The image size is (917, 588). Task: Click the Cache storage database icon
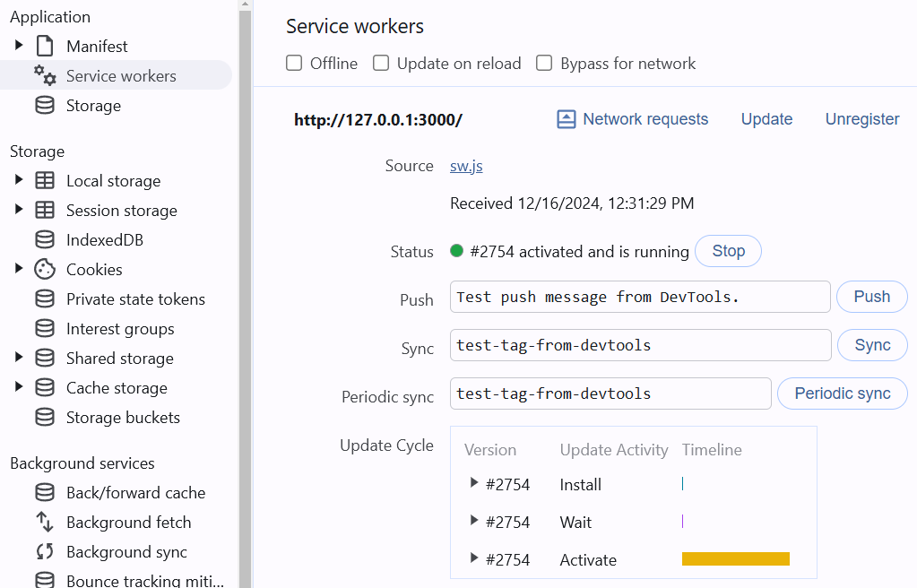pos(45,388)
